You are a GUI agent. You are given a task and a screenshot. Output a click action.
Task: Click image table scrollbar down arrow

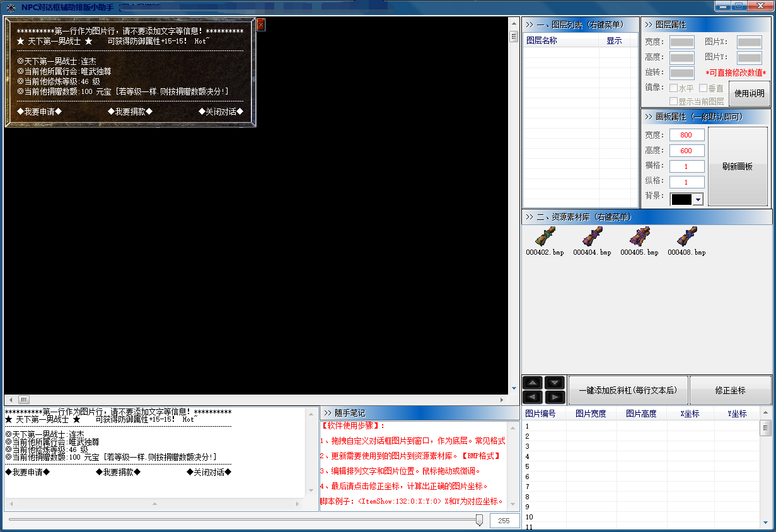tap(766, 523)
